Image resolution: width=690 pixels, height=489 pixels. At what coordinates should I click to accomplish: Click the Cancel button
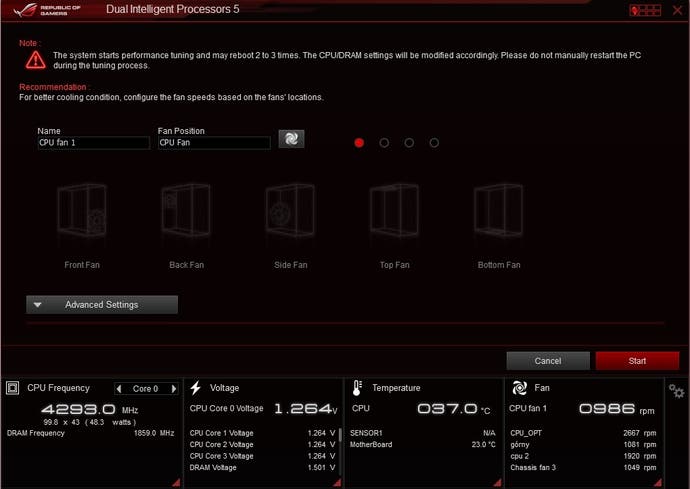tap(548, 361)
